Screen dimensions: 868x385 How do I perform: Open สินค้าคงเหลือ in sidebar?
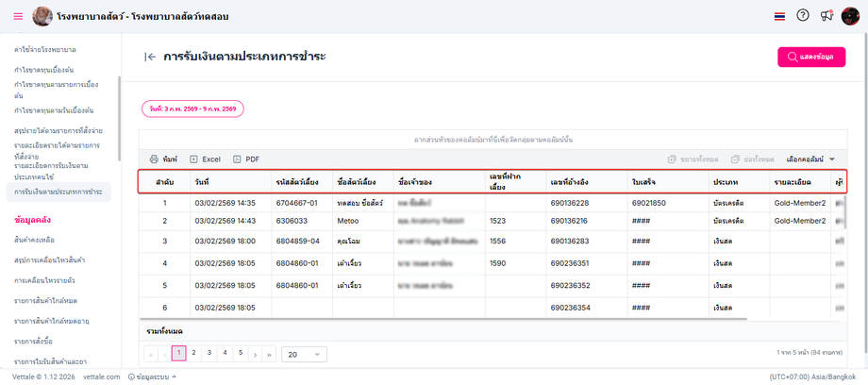(34, 240)
